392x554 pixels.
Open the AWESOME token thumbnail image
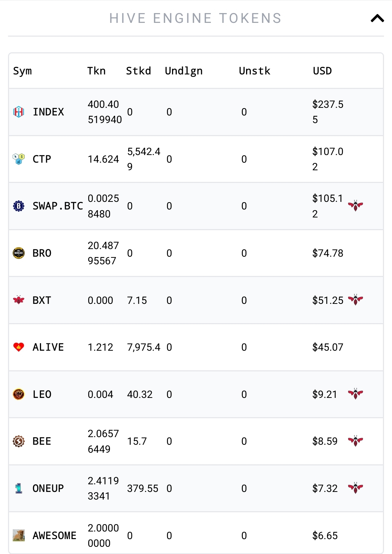click(x=19, y=535)
